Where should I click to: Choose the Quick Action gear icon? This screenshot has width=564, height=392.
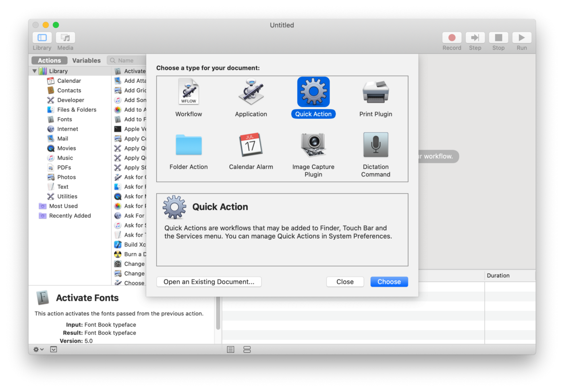[x=313, y=92]
